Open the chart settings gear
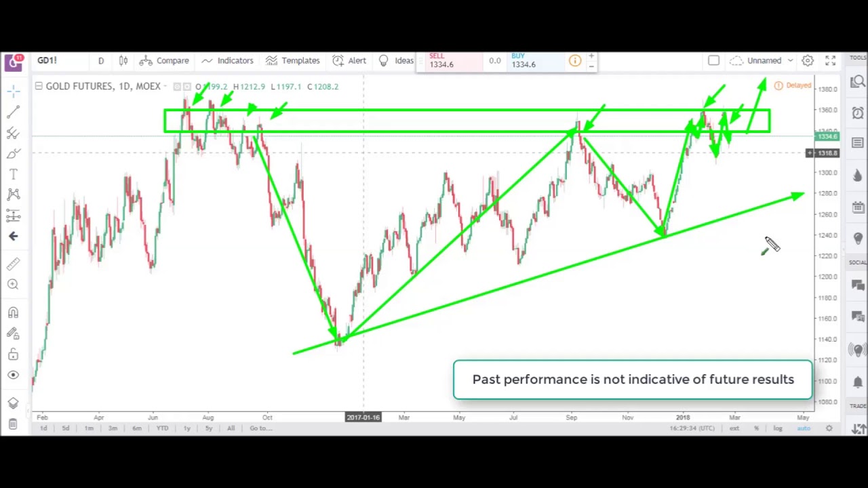868x488 pixels. [x=808, y=60]
